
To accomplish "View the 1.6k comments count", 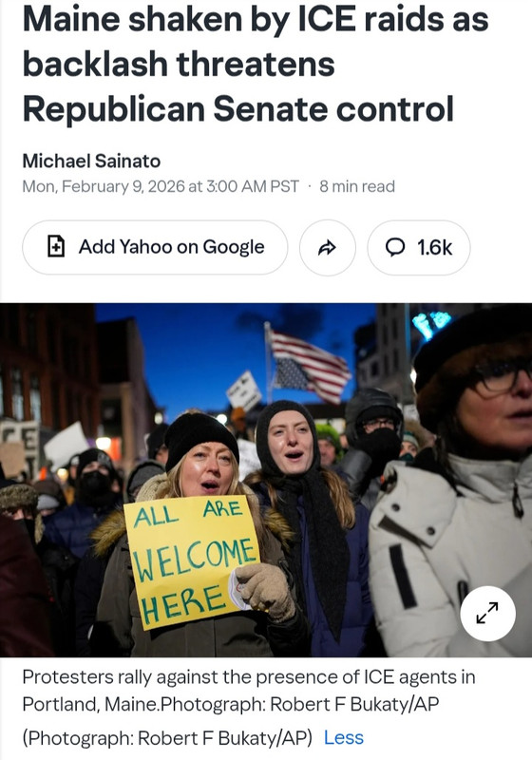I will [x=434, y=248].
